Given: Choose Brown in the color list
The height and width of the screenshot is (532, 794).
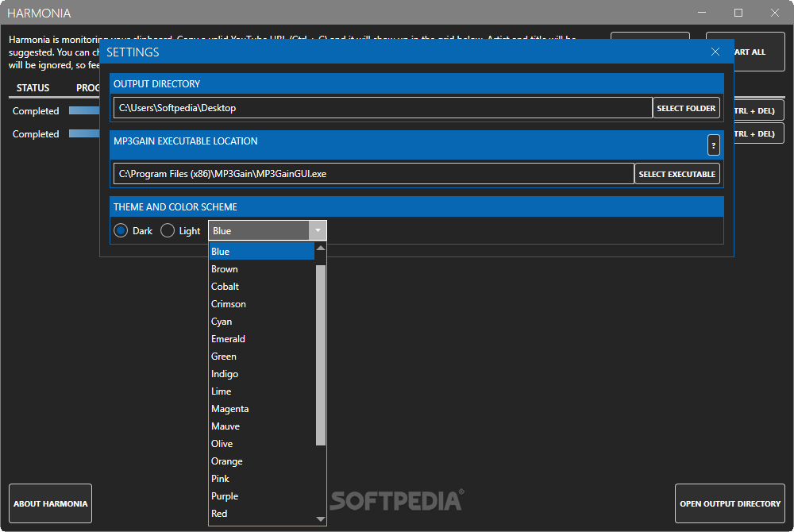Looking at the screenshot, I should (262, 269).
